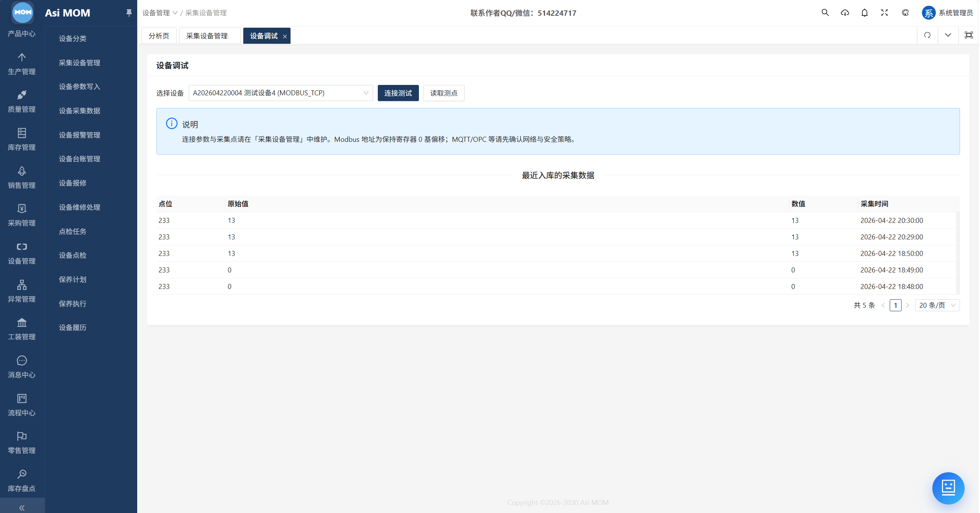Close the 设备调试 tab
980x513 pixels.
(x=285, y=37)
